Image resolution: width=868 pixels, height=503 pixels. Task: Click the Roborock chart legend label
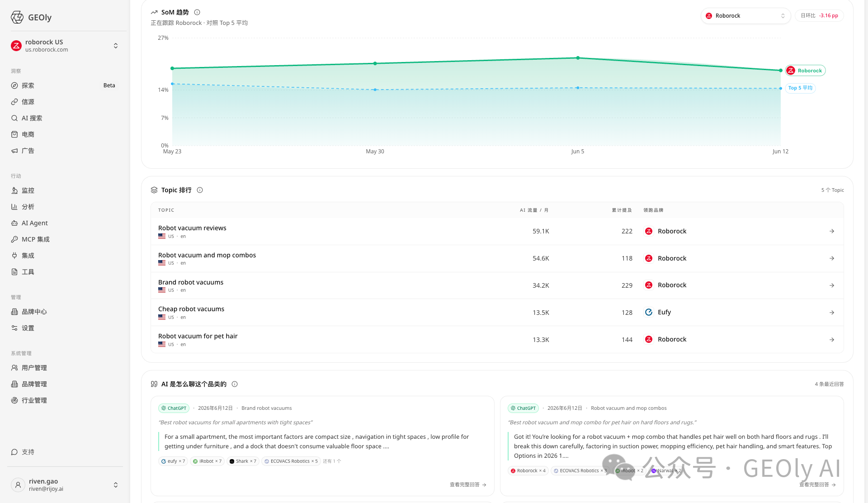tap(806, 71)
